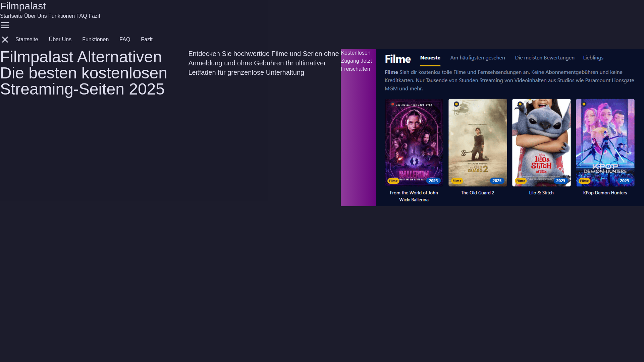Viewport: 644px width, 362px height.
Task: Click Über Uns in the compact link row under the title
Action: (36, 16)
